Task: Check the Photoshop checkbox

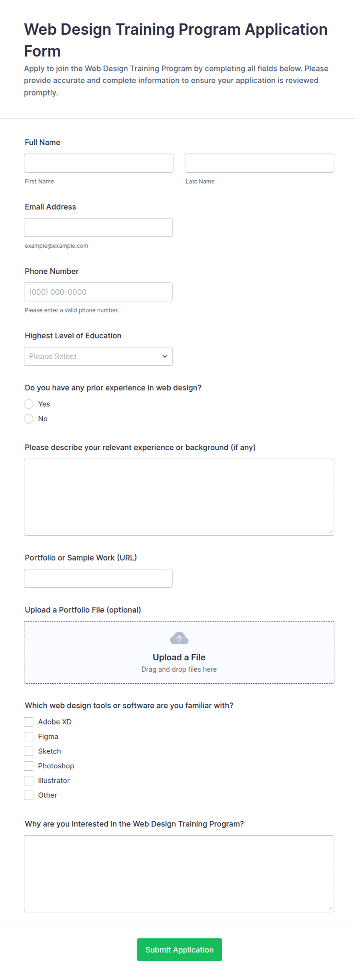Action: click(29, 766)
